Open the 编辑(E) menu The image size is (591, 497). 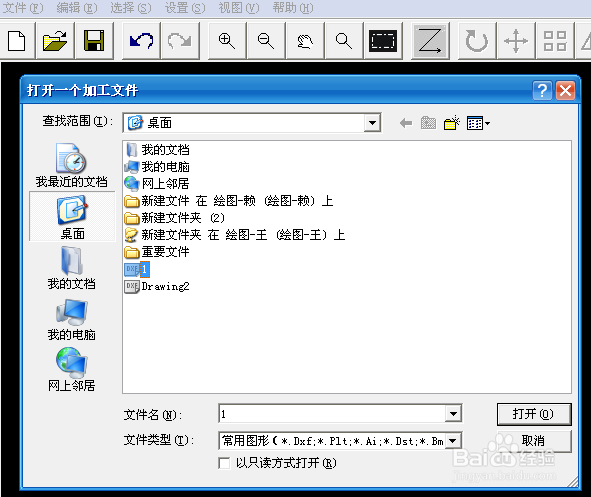tap(77, 8)
